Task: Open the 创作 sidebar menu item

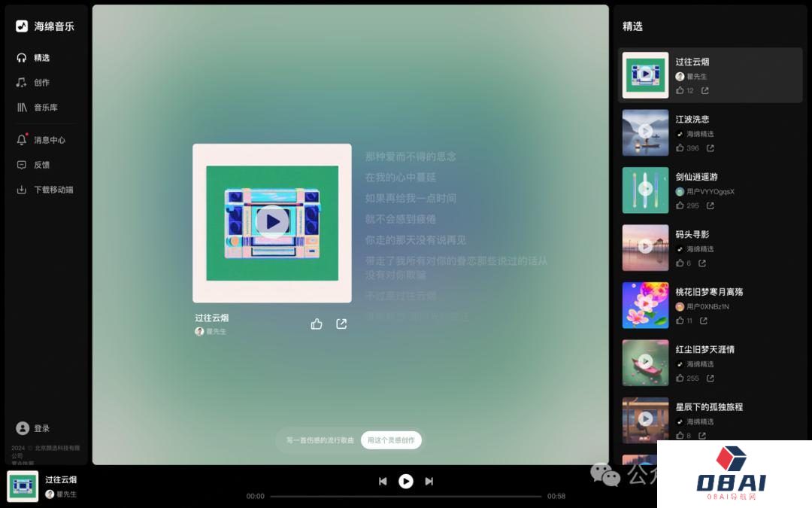Action: [x=41, y=83]
